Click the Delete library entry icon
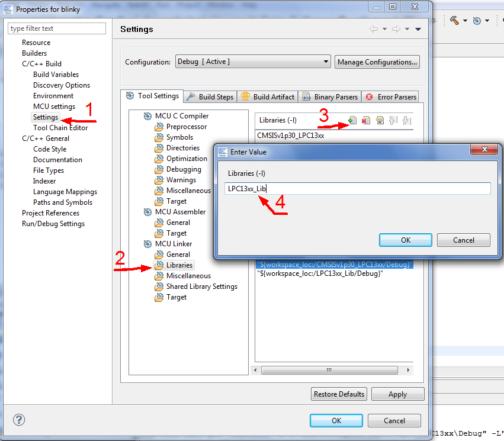Image resolution: width=504 pixels, height=441 pixels. point(366,121)
